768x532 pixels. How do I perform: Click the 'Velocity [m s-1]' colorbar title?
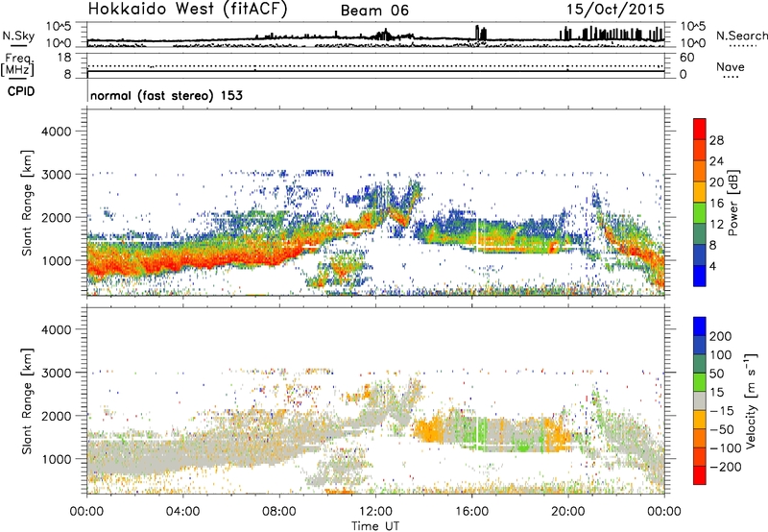click(x=751, y=400)
